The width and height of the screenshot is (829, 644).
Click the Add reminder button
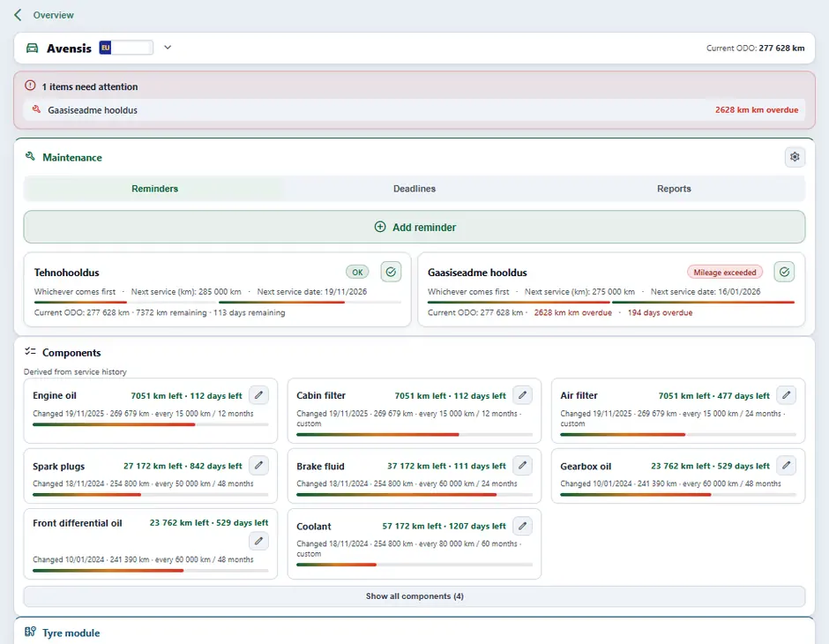(x=414, y=228)
